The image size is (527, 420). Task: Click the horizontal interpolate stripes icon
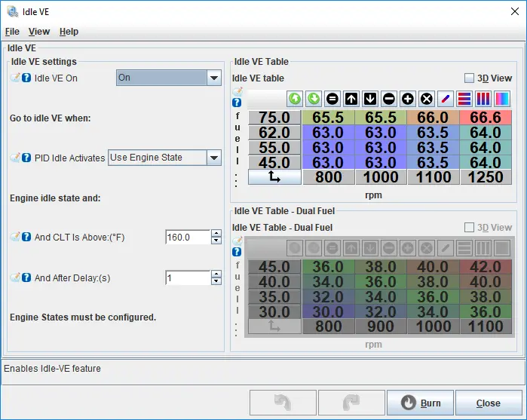464,99
